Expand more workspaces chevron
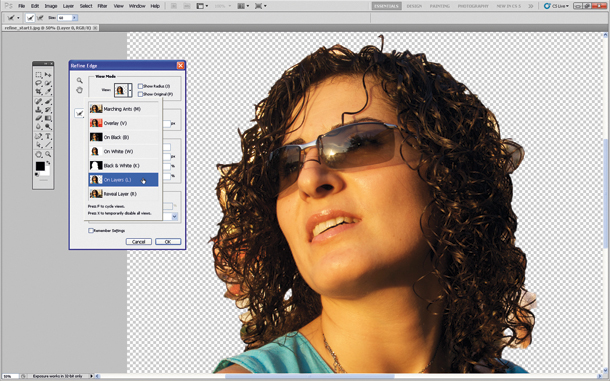Image resolution: width=610 pixels, height=381 pixels. pyautogui.click(x=531, y=6)
